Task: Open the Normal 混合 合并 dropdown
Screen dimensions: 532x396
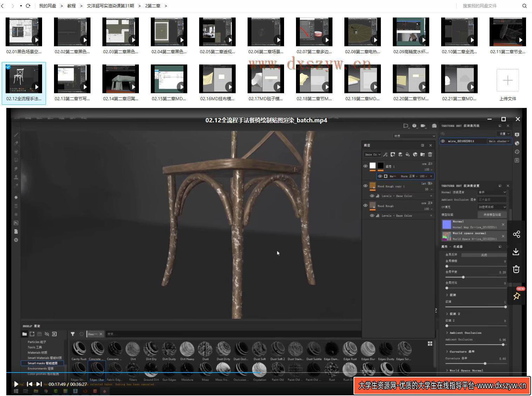Action: [492, 192]
